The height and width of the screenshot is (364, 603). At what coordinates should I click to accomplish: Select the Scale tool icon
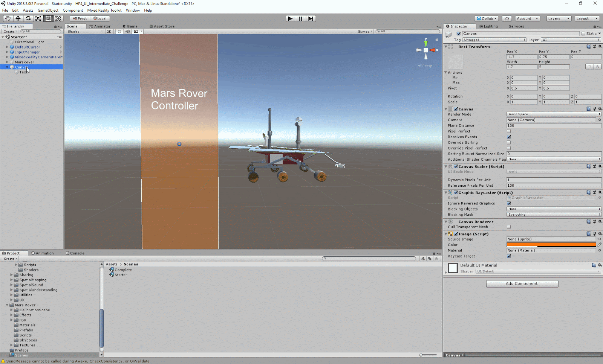(38, 18)
